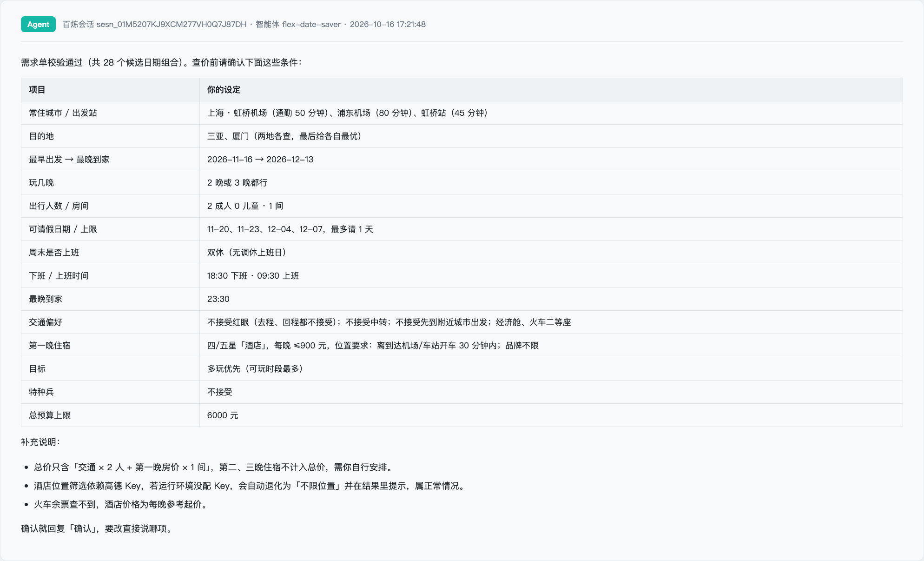The width and height of the screenshot is (924, 561).
Task: Select the 特种兵 row label
Action: [x=41, y=392]
